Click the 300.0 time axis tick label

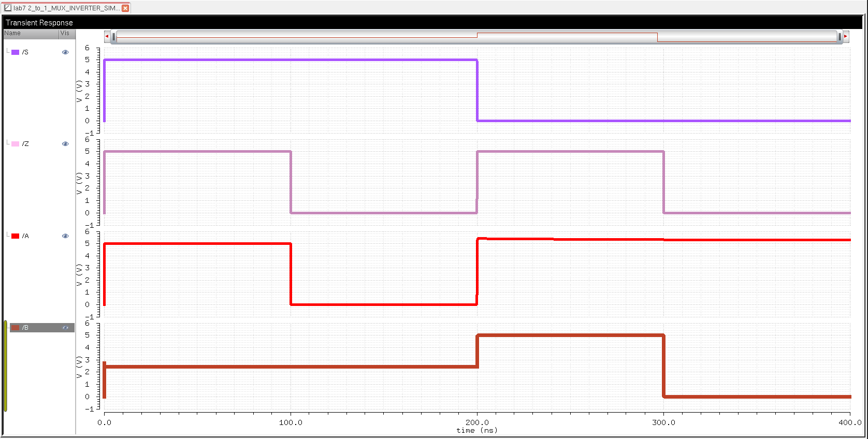click(x=663, y=422)
